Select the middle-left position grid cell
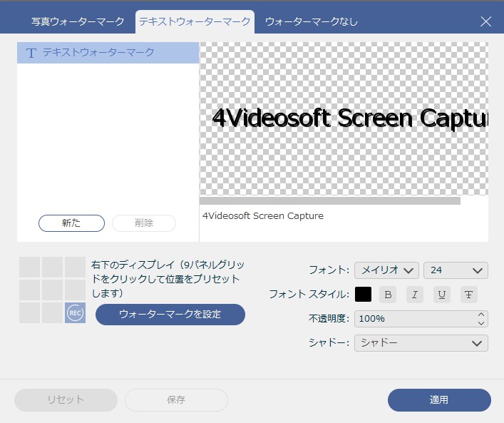This screenshot has width=504, height=423. (x=29, y=290)
